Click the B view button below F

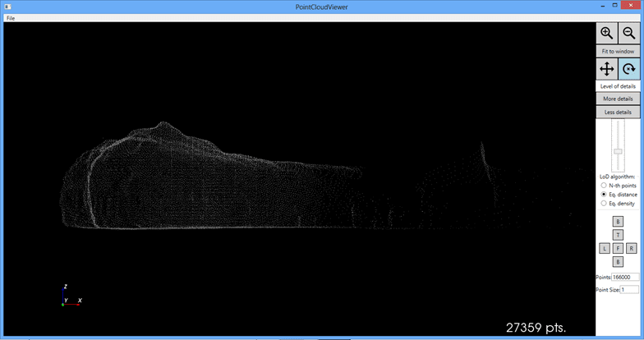click(x=618, y=261)
